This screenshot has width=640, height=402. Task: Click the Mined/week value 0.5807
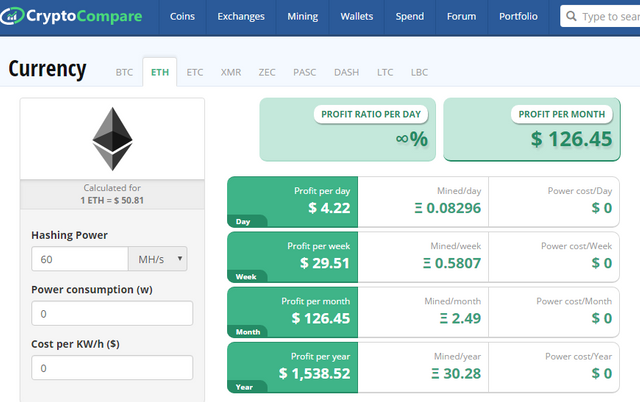(x=452, y=263)
